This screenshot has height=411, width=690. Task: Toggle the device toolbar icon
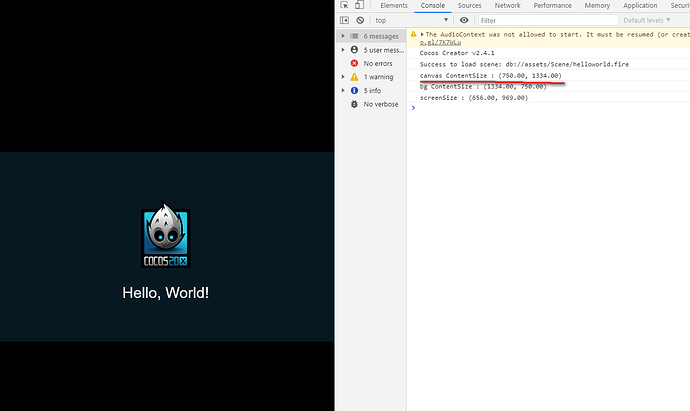tap(360, 5)
